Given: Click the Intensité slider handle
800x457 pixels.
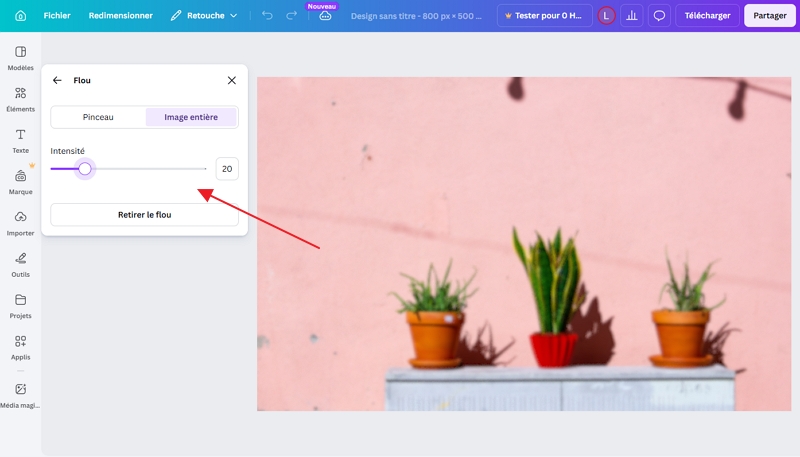Looking at the screenshot, I should click(x=85, y=169).
